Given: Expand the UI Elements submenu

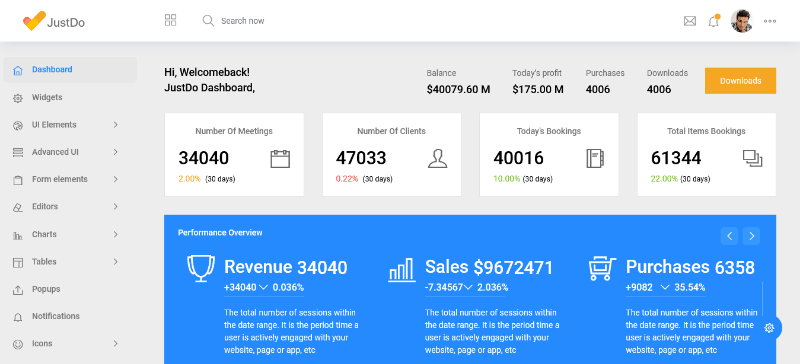Looking at the screenshot, I should point(69,125).
